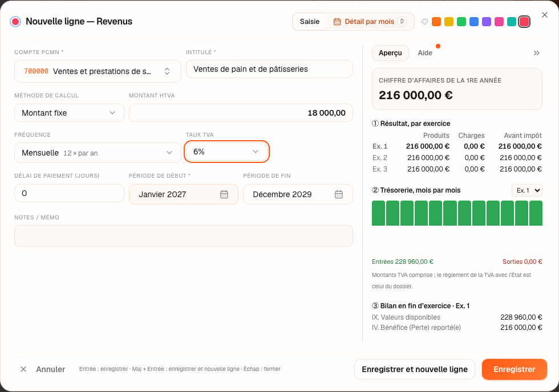Close the Nouvelle ligne dialog
The width and height of the screenshot is (559, 392).
(544, 15)
